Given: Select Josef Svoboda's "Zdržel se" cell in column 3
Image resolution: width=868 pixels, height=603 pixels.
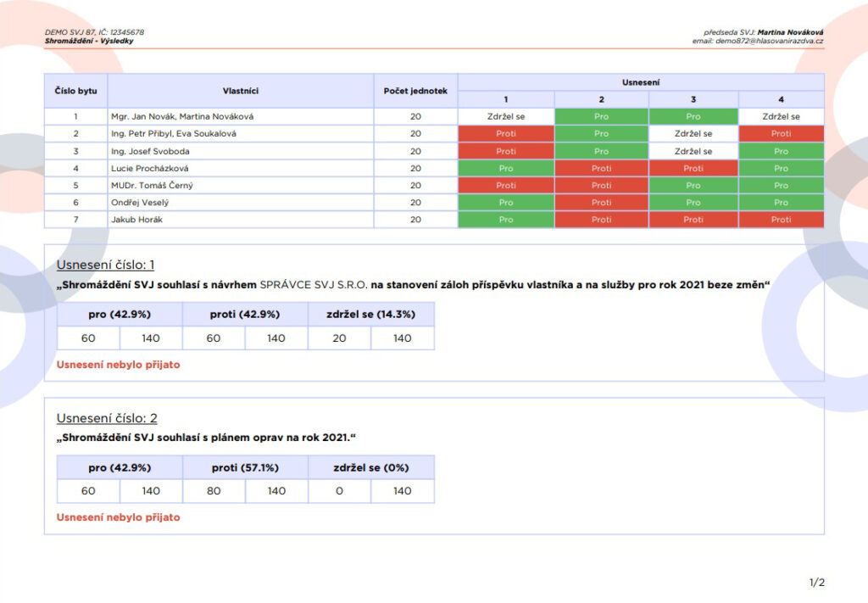Looking at the screenshot, I should click(x=693, y=151).
